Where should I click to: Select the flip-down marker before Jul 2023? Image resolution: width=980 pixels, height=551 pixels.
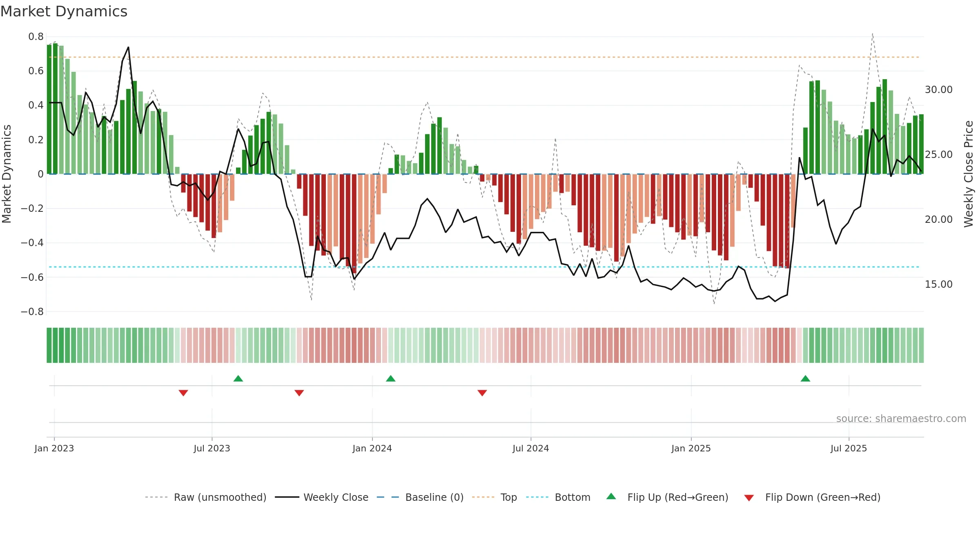tap(183, 393)
